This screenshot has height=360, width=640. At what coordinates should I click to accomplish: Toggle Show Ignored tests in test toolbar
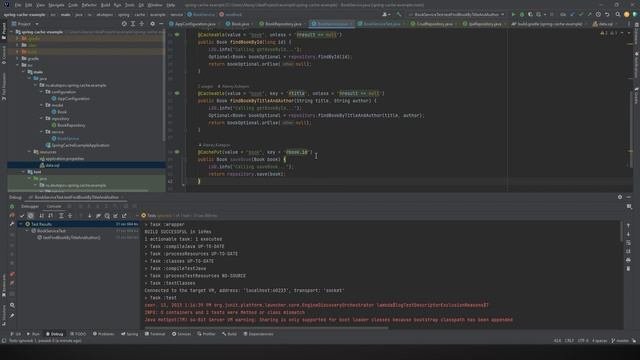click(x=31, y=216)
